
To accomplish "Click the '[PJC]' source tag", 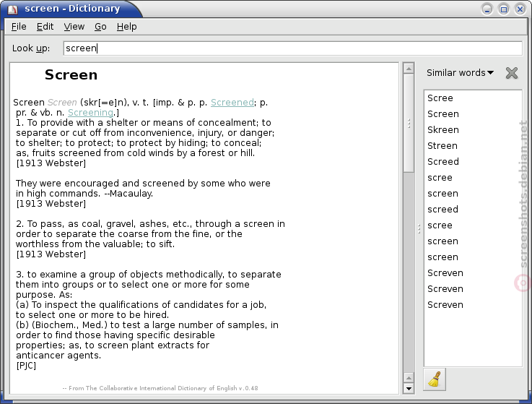I will (x=26, y=366).
